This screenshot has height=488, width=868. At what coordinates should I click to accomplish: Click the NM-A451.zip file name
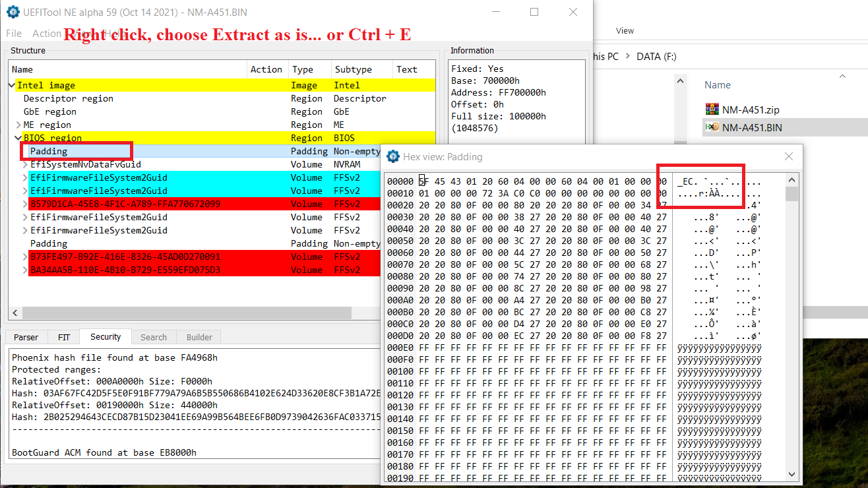coord(751,109)
